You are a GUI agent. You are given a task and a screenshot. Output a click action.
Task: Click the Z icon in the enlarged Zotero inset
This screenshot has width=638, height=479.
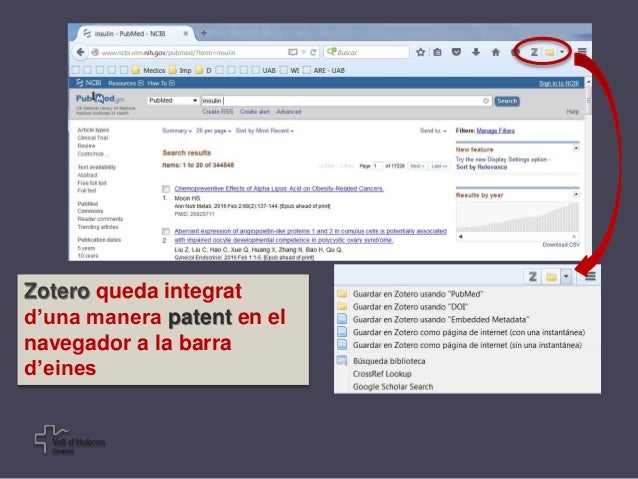click(x=533, y=277)
